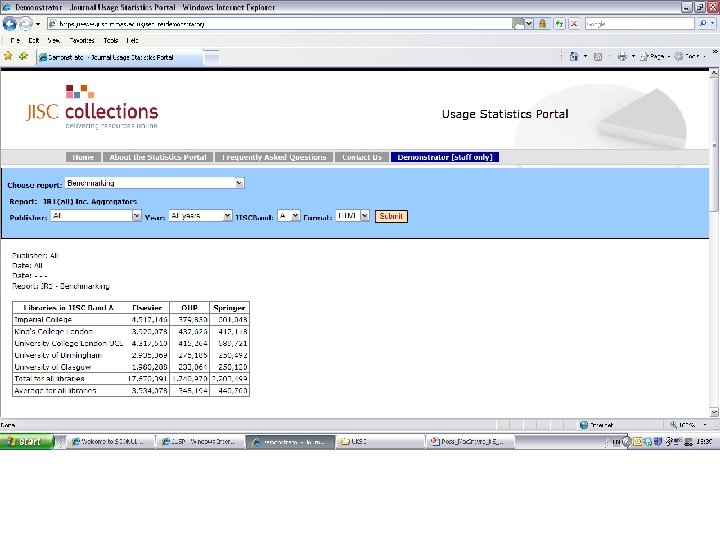The width and height of the screenshot is (720, 540).
Task: Open the Page toolbar menu
Action: 655,56
